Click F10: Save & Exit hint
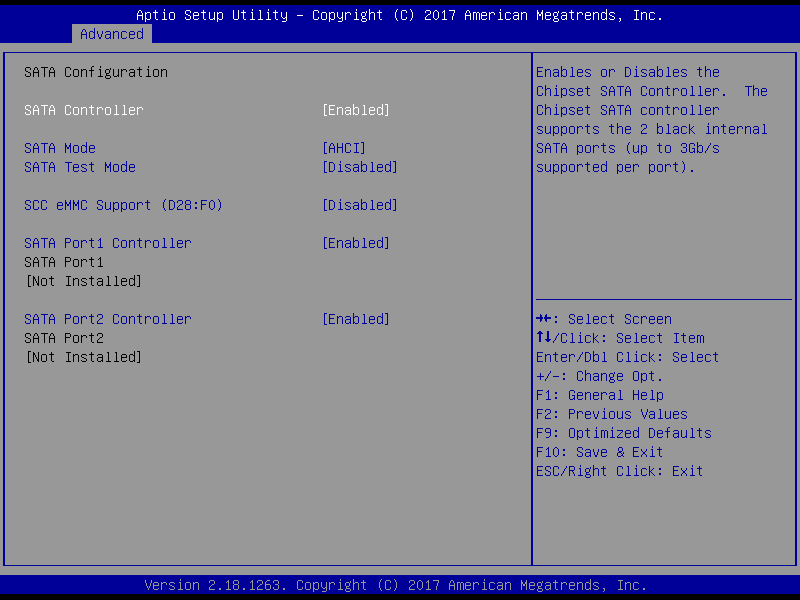 [x=600, y=452]
